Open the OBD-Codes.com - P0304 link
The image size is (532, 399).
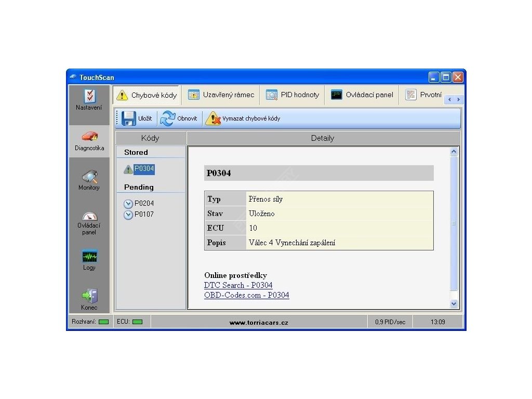247,295
